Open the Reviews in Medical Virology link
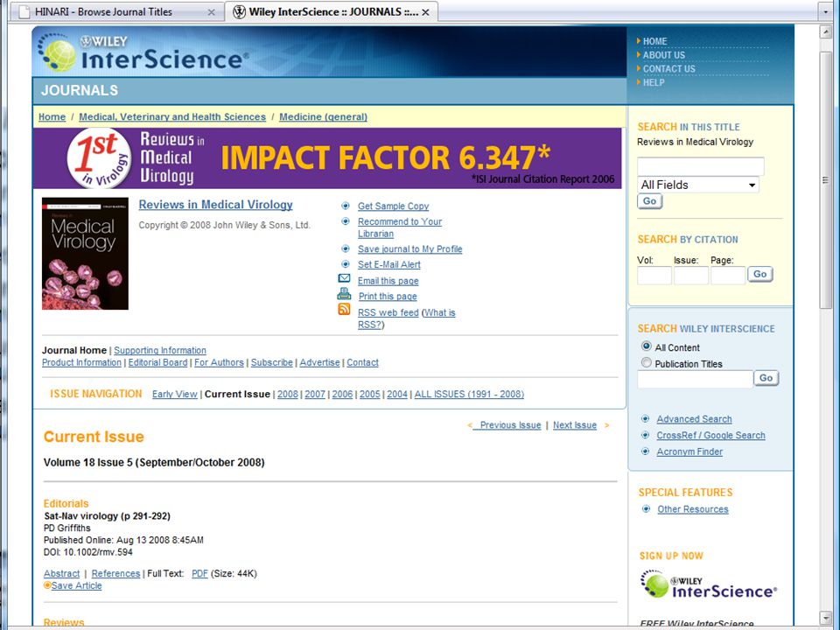The image size is (840, 630). (215, 205)
